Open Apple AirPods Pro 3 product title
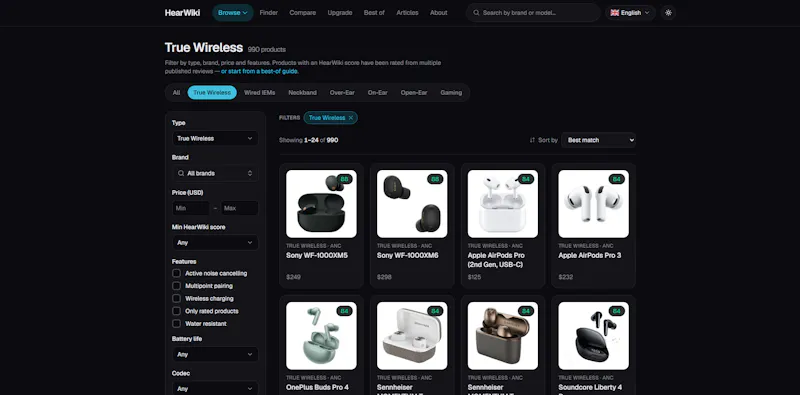Image resolution: width=800 pixels, height=395 pixels. 589,255
